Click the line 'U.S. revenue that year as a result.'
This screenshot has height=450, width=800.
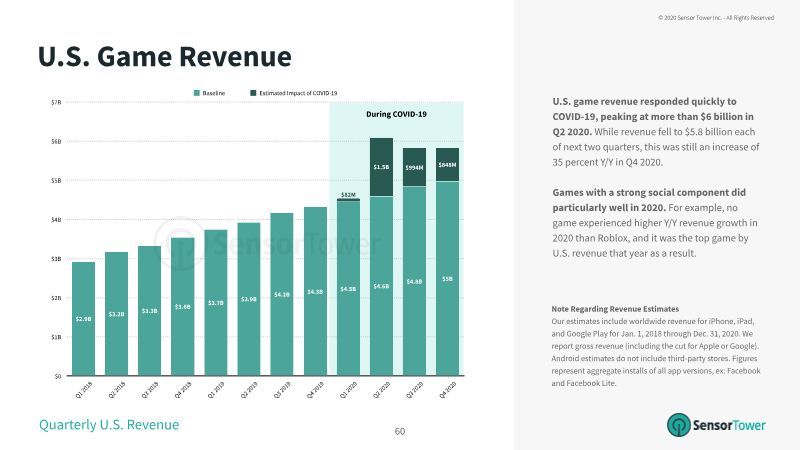(624, 254)
